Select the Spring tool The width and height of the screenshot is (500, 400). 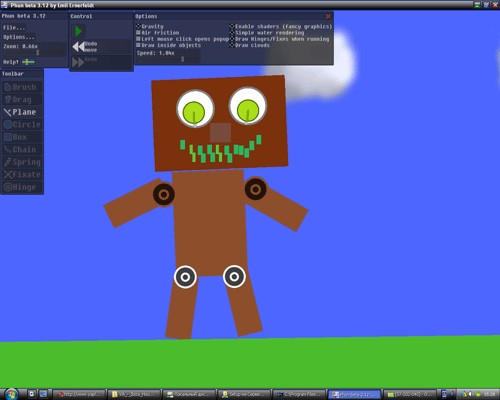coord(22,162)
